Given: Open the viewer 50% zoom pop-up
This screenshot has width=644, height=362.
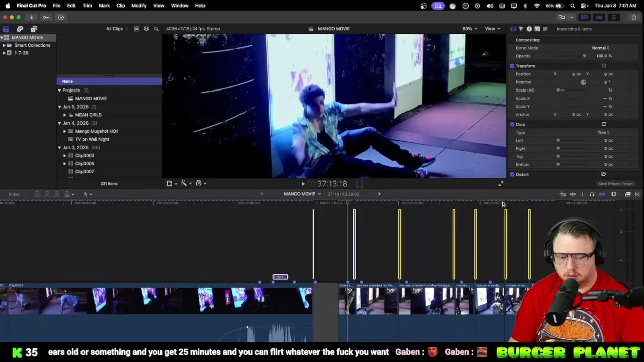Looking at the screenshot, I should click(470, 29).
